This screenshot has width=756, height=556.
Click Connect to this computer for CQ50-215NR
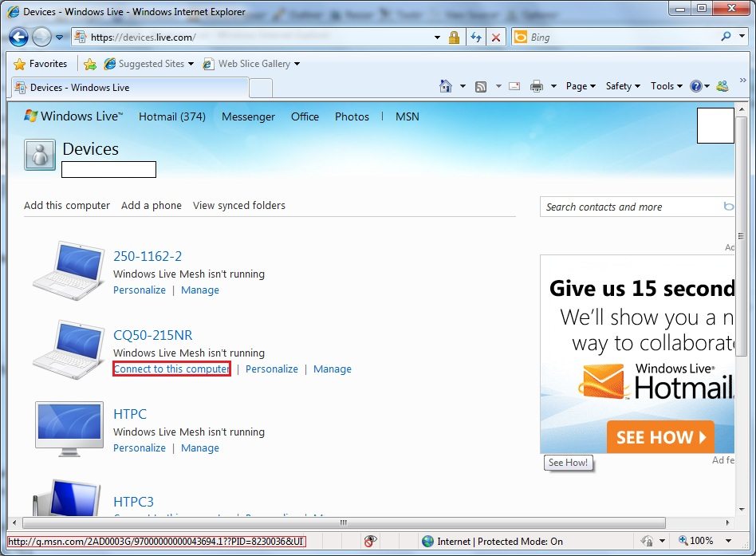point(171,369)
